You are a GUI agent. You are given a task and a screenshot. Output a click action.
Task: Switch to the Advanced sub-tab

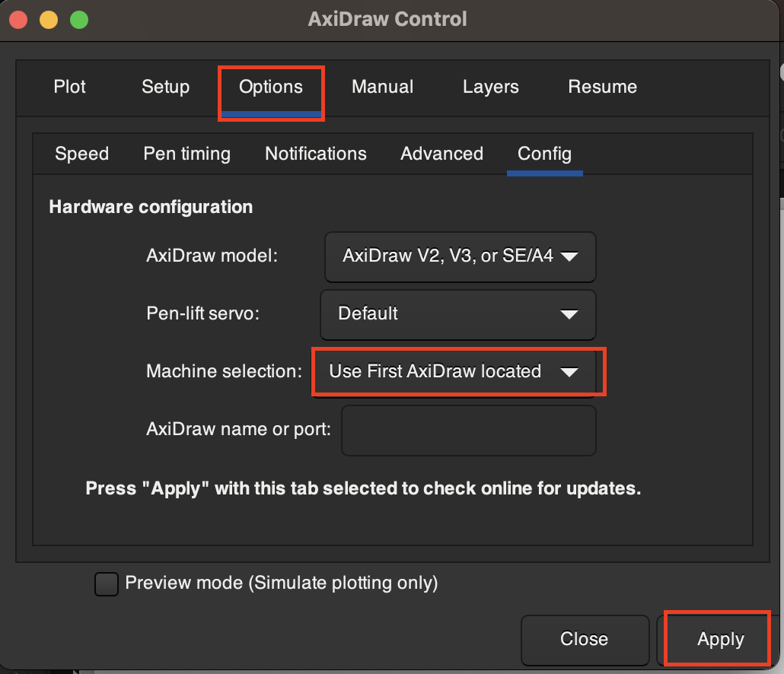pos(442,154)
